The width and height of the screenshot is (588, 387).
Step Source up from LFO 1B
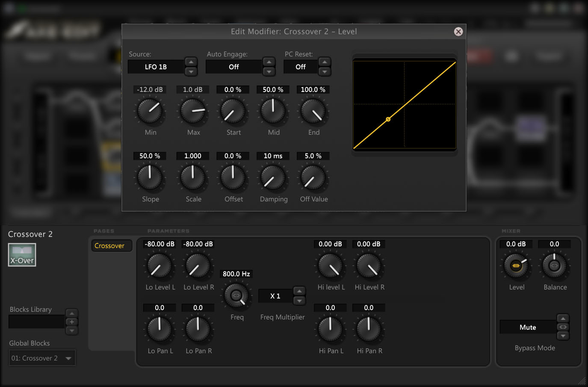point(191,62)
